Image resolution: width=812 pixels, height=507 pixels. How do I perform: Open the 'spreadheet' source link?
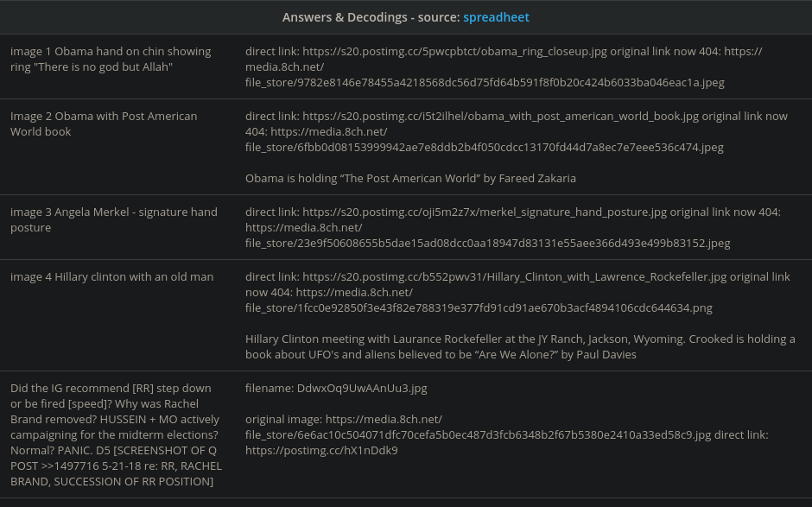tap(496, 17)
